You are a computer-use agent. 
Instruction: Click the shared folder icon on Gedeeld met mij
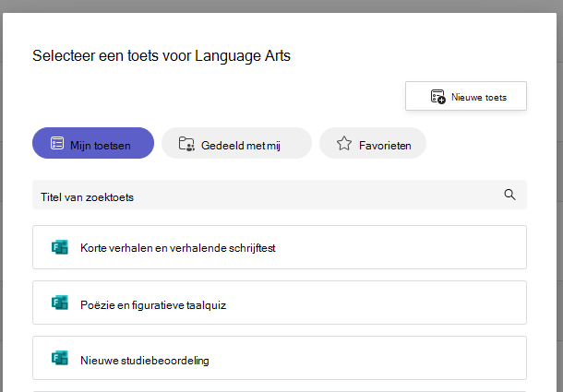click(186, 144)
